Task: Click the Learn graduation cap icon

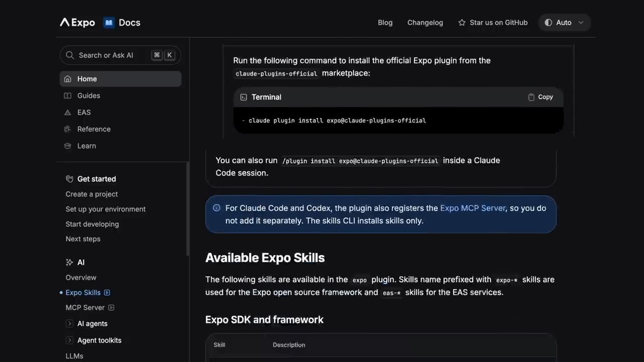Action: click(x=68, y=146)
